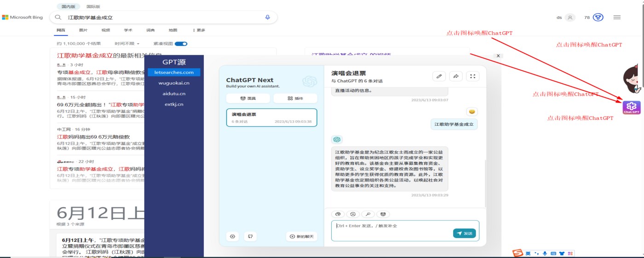This screenshot has height=258, width=644.
Task: Open the 演唱会退票 conversation card
Action: click(271, 117)
